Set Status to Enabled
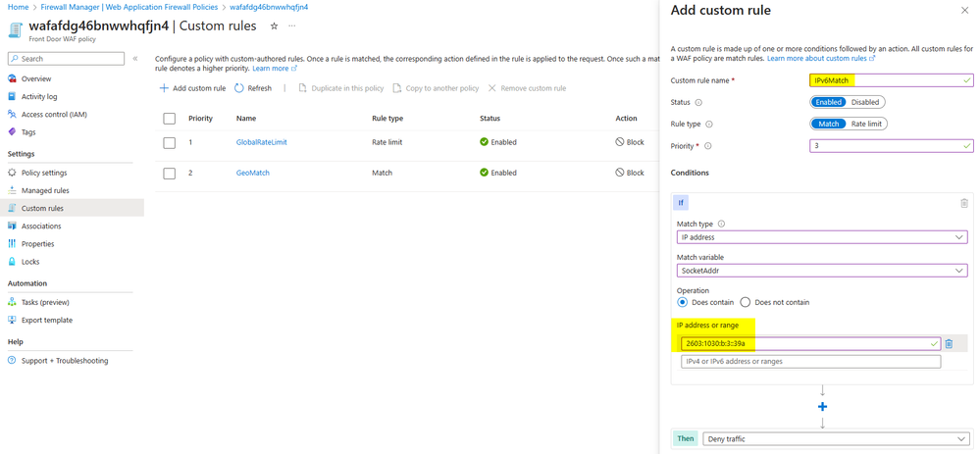 point(829,102)
